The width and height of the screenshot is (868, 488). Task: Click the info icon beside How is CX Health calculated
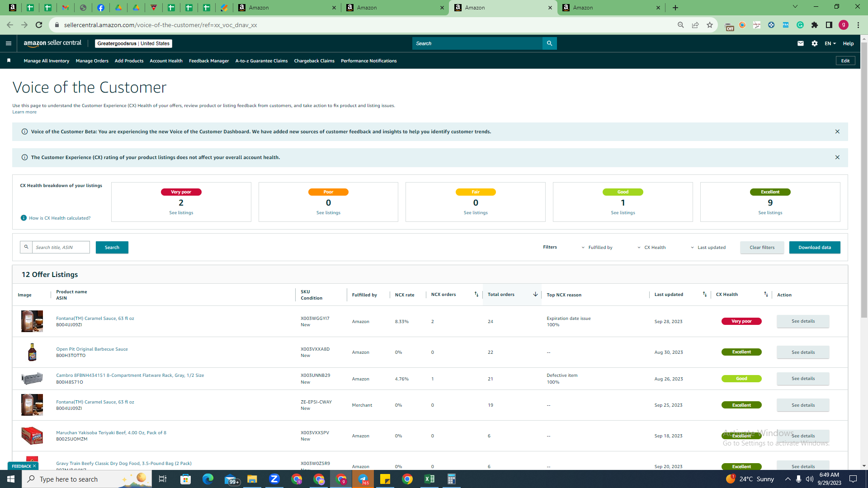(x=24, y=218)
